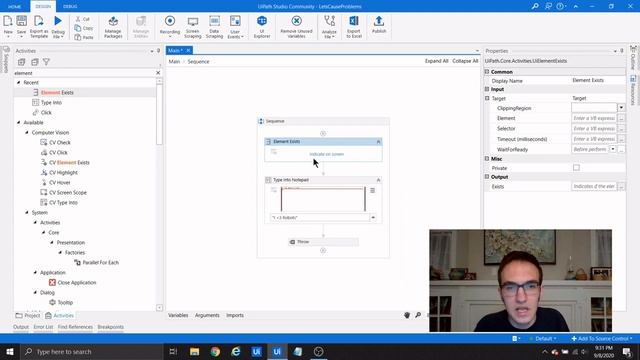Screen dimensions: 640x360
Task: Switch to HOME ribbon tab
Action: coord(15,7)
